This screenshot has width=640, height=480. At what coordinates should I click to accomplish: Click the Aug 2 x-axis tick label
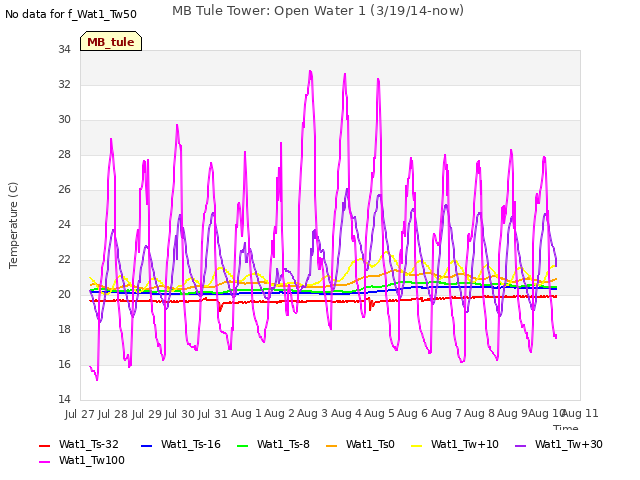279,413
